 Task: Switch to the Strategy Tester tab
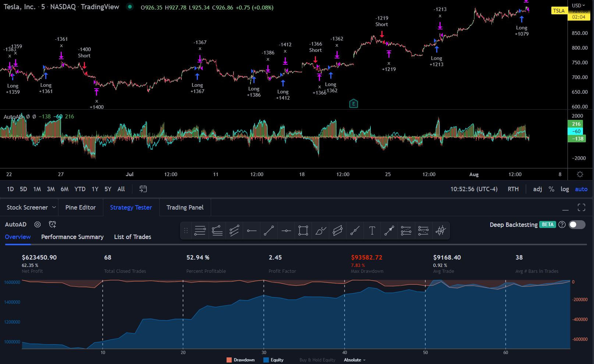pyautogui.click(x=131, y=207)
